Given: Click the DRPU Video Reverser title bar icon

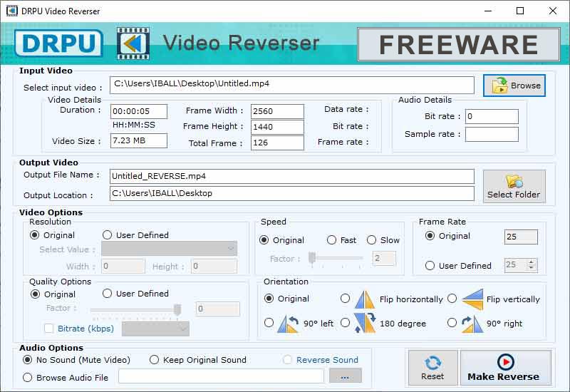Looking at the screenshot, I should [11, 11].
